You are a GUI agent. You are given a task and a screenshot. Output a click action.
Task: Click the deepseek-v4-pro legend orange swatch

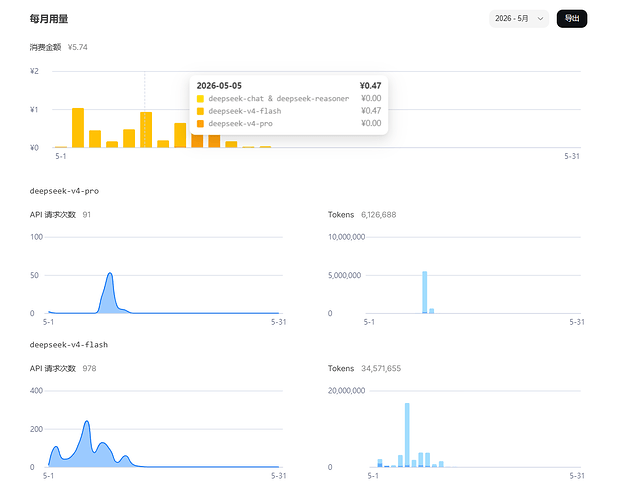point(200,124)
